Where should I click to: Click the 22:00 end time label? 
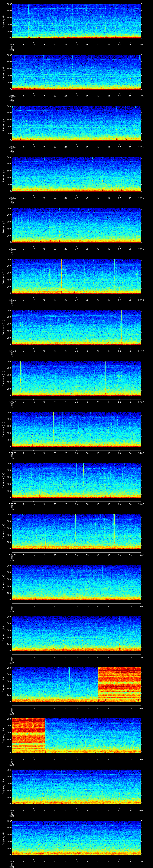point(141,402)
